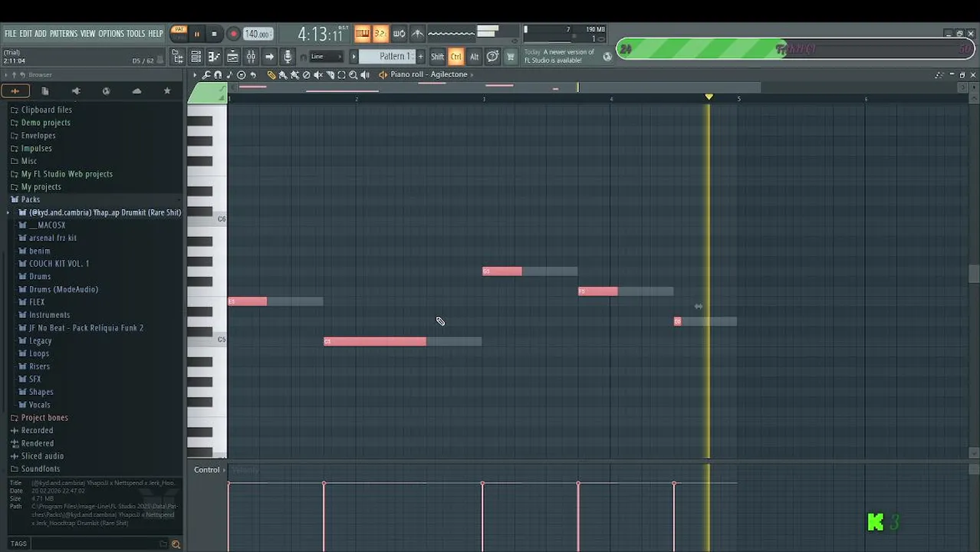Select the Slice tool in piano roll
The height and width of the screenshot is (552, 980).
pyautogui.click(x=331, y=74)
